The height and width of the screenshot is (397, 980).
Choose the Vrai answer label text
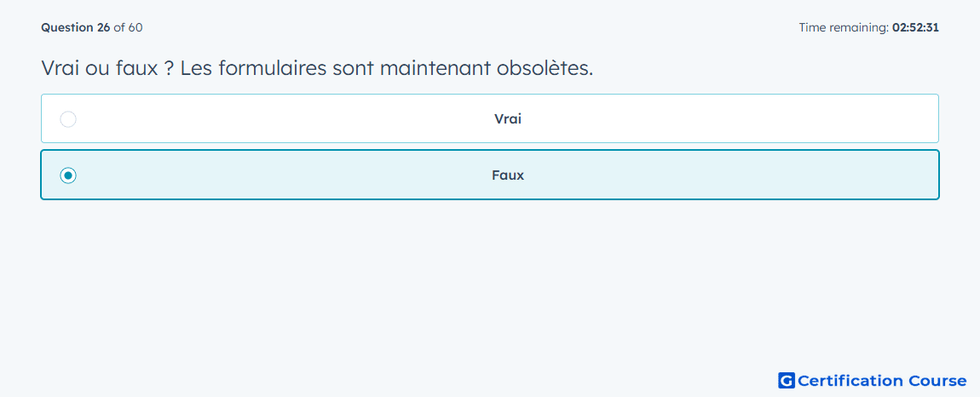[508, 118]
